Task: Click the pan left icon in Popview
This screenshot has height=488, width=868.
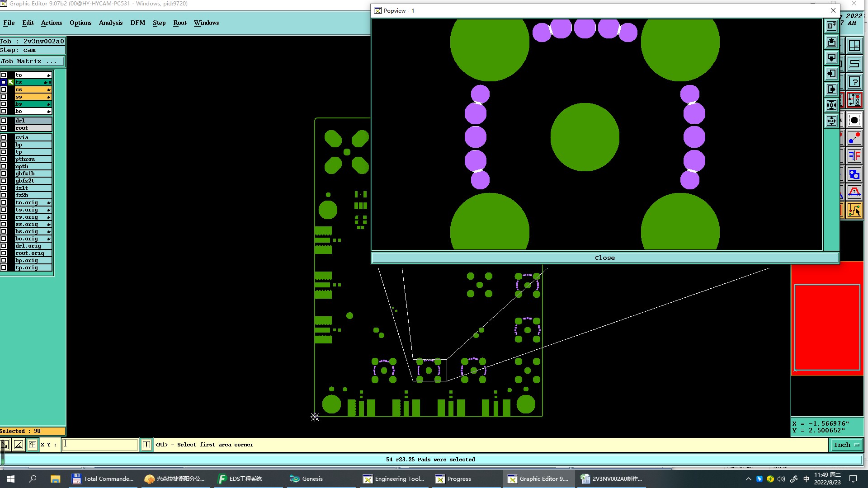Action: [831, 74]
